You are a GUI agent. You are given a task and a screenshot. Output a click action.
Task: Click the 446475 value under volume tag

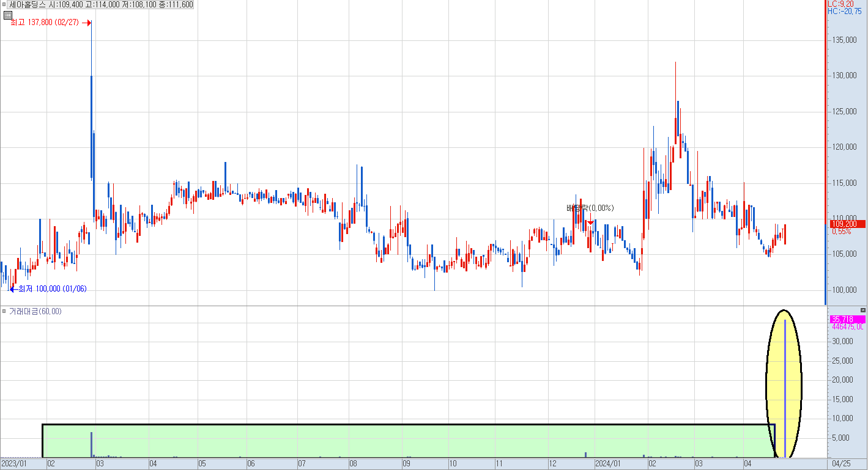(847, 327)
